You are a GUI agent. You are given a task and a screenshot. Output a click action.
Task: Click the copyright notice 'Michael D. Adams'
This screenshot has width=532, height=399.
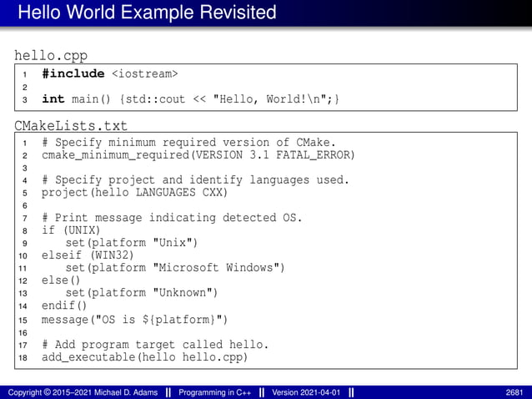coord(83,392)
